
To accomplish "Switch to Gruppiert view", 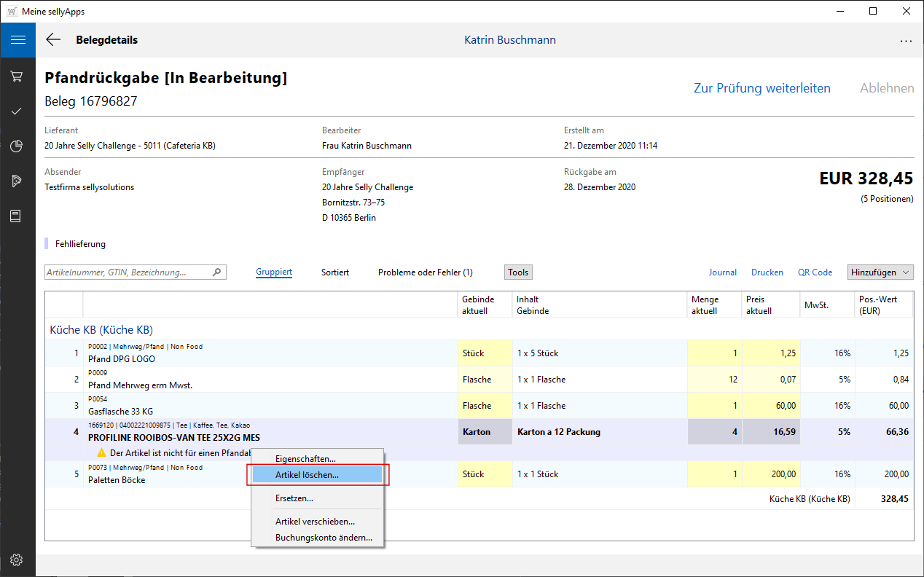I will pos(274,272).
